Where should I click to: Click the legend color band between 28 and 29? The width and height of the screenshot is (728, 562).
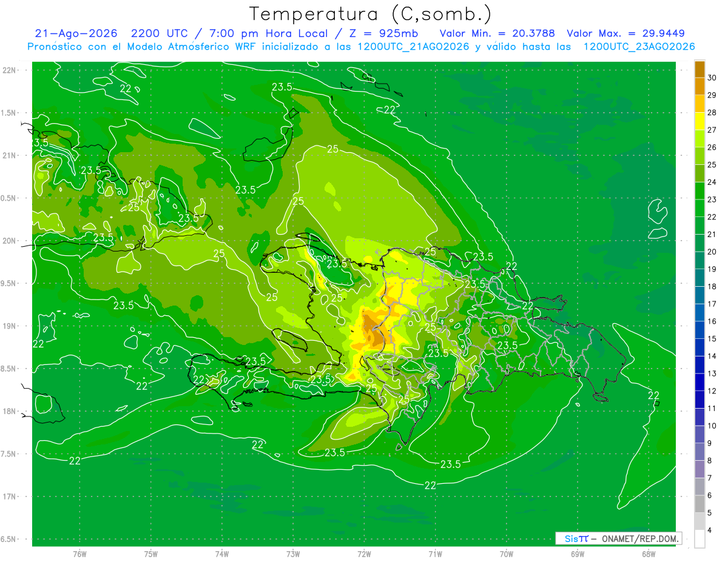(699, 104)
